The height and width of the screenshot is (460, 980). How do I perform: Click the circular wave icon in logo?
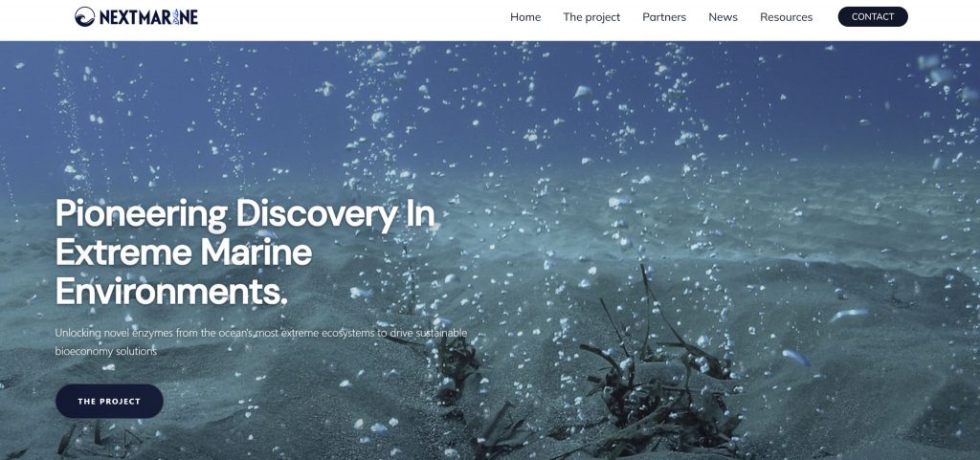point(84,17)
